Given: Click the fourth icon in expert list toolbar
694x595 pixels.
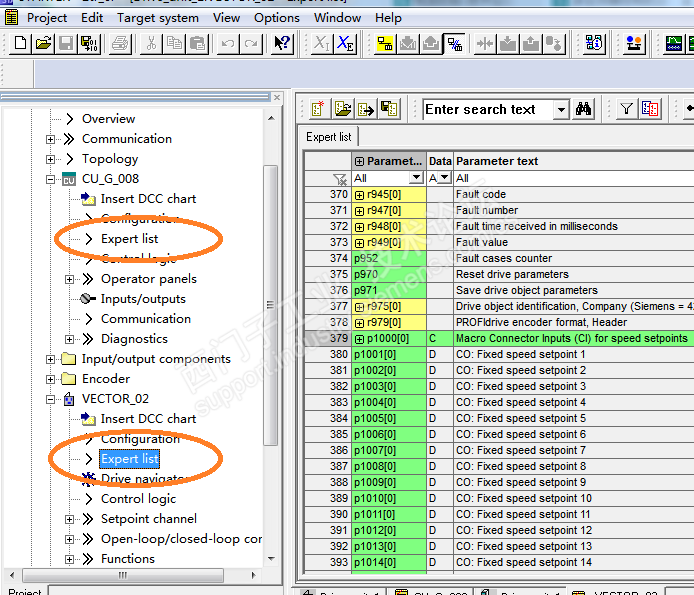Looking at the screenshot, I should click(389, 108).
